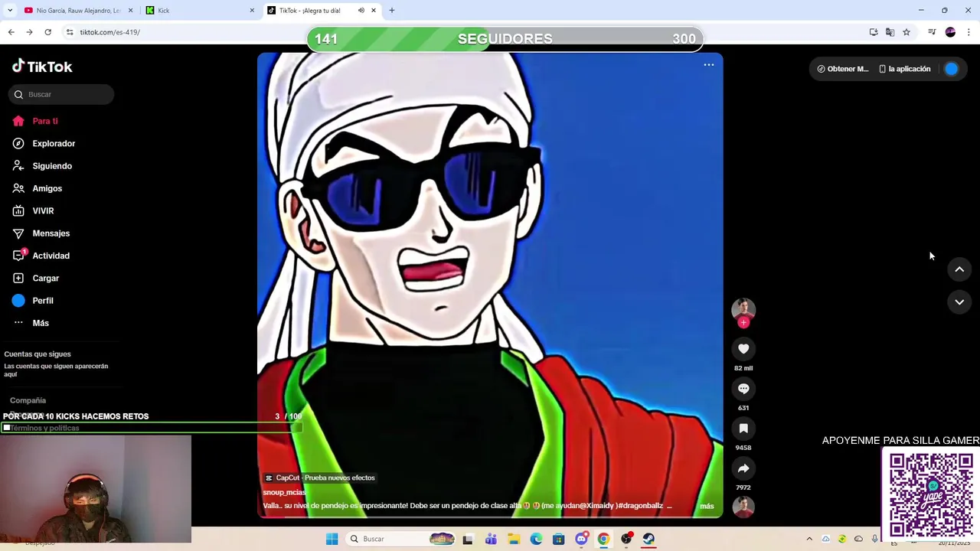Expand the Compañía footer section
This screenshot has width=980, height=551.
tap(28, 400)
